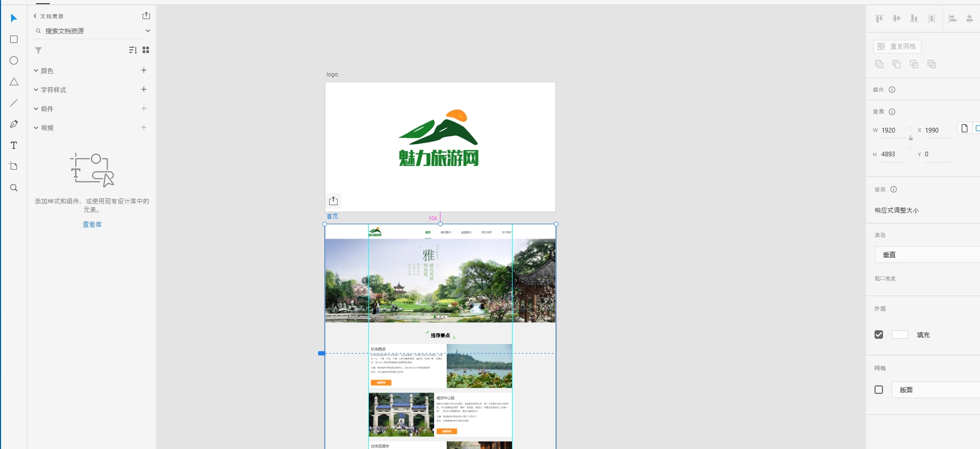This screenshot has width=980, height=449.
Task: Click the logo image on the logo artboard
Action: click(x=439, y=138)
